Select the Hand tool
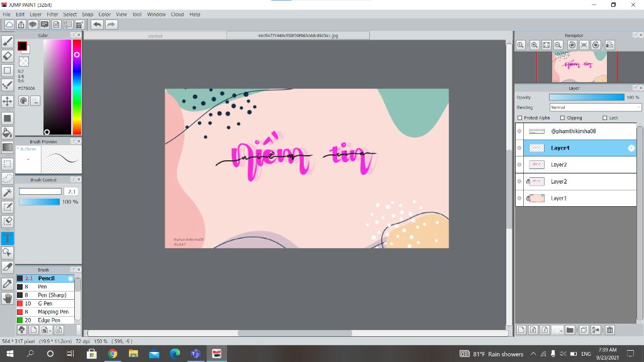 tap(8, 299)
